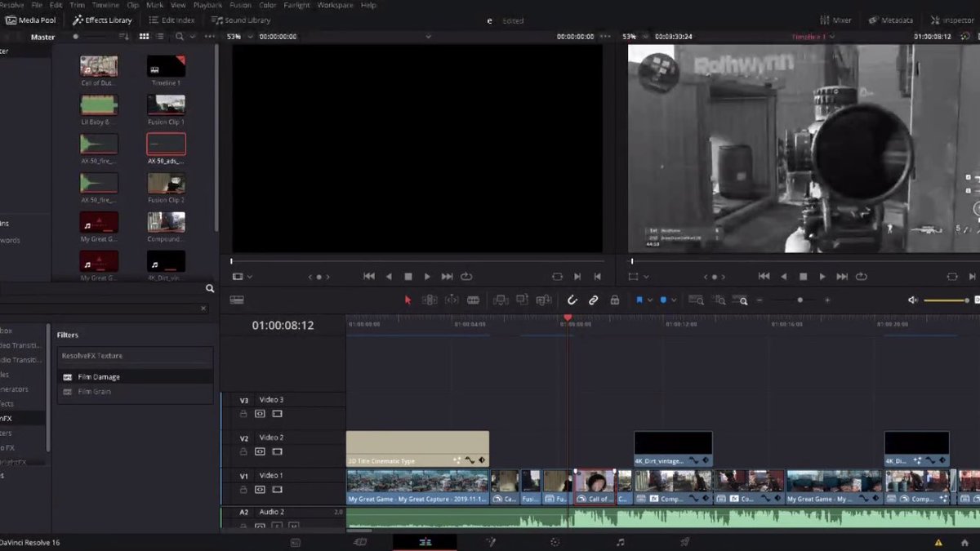Stop playback in the timeline viewer

(803, 277)
